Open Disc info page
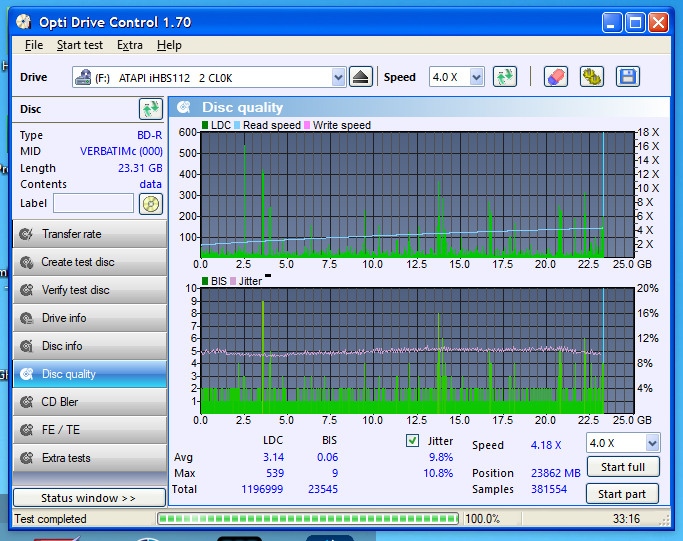This screenshot has width=683, height=541. pyautogui.click(x=90, y=346)
